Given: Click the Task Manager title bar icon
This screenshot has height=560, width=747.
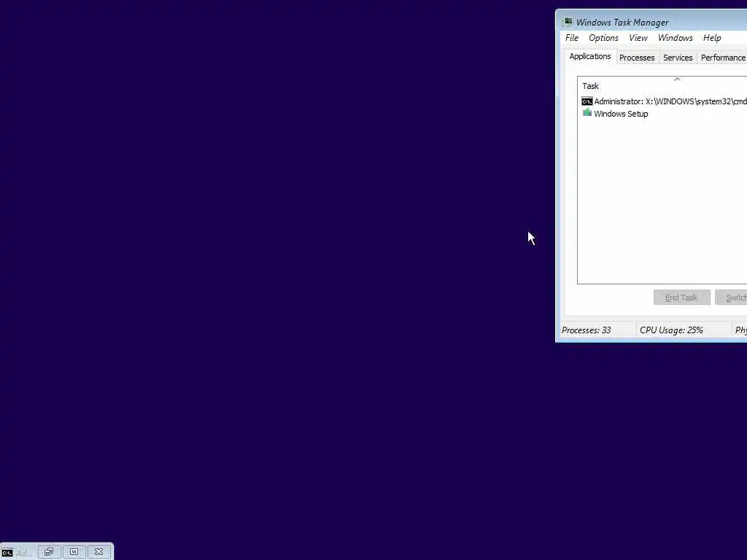Looking at the screenshot, I should [x=567, y=23].
